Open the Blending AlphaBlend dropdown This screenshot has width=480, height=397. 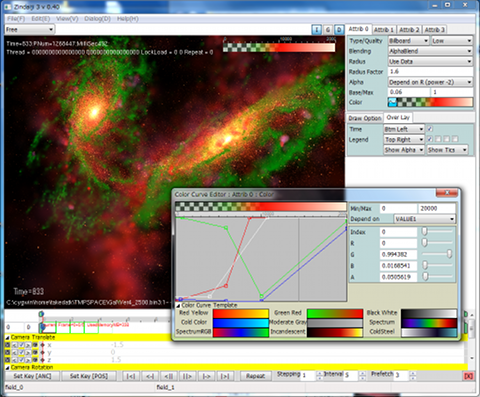tap(430, 51)
